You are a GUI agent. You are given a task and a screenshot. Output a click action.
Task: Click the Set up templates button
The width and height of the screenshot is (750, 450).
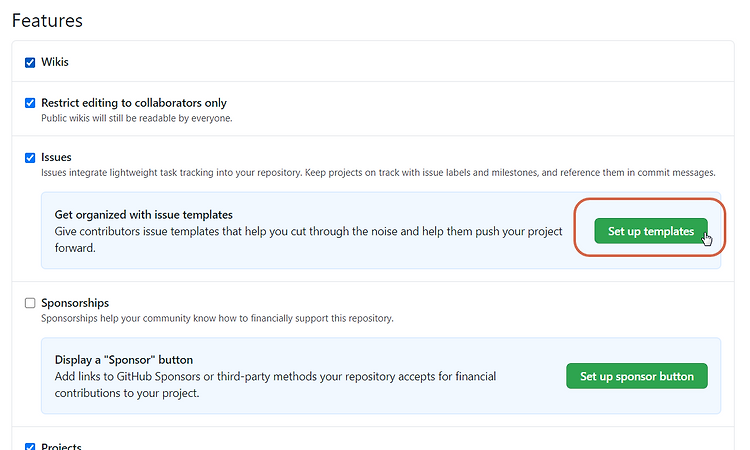(x=651, y=231)
